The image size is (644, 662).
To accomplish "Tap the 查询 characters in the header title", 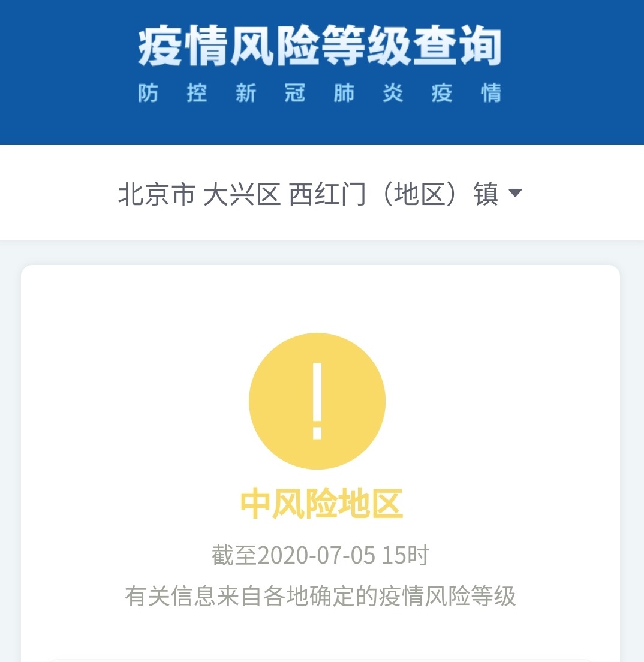I will [458, 46].
